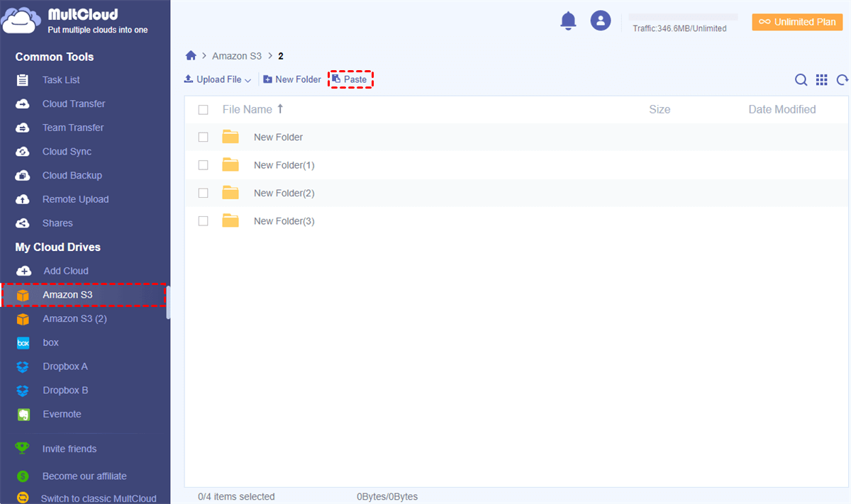Open Cloud Sync in sidebar
The height and width of the screenshot is (504, 851).
(x=67, y=152)
